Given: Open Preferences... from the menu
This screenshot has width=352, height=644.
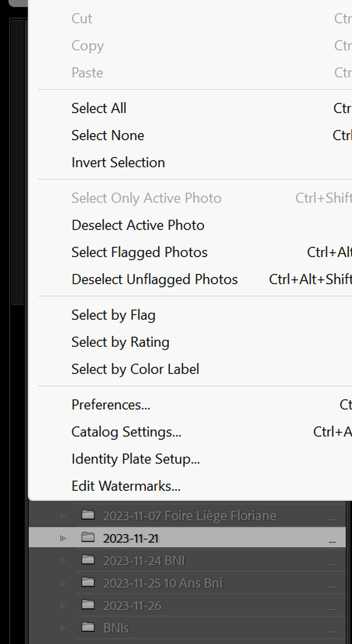Looking at the screenshot, I should pyautogui.click(x=111, y=404).
